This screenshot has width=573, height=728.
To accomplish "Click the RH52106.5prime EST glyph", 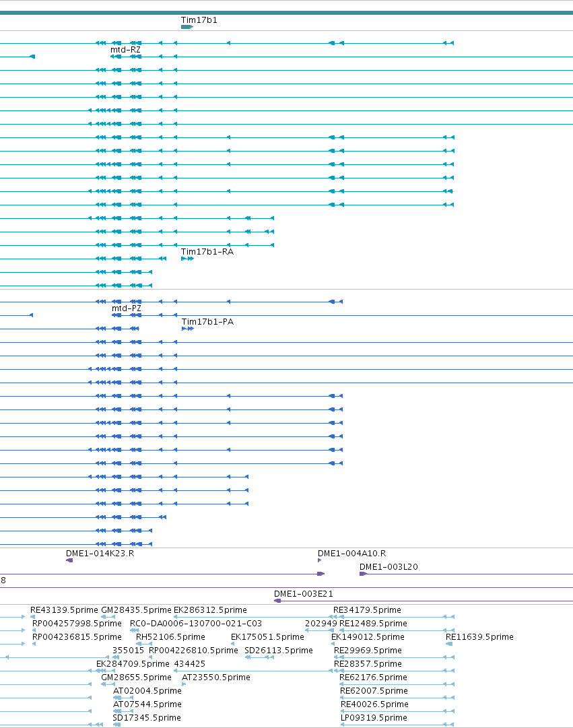I will (144, 644).
